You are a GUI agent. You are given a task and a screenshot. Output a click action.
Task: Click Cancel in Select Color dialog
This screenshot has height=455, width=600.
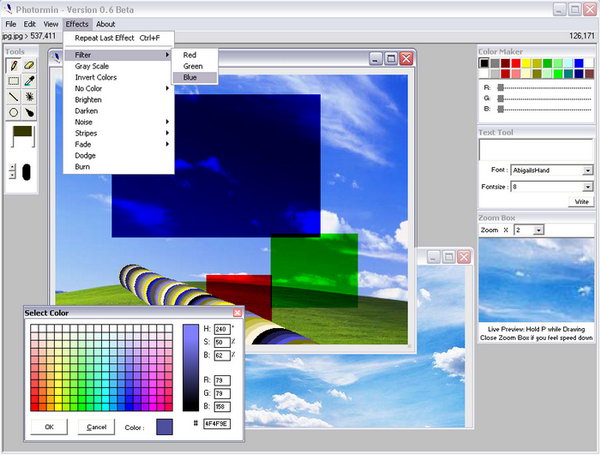click(96, 427)
